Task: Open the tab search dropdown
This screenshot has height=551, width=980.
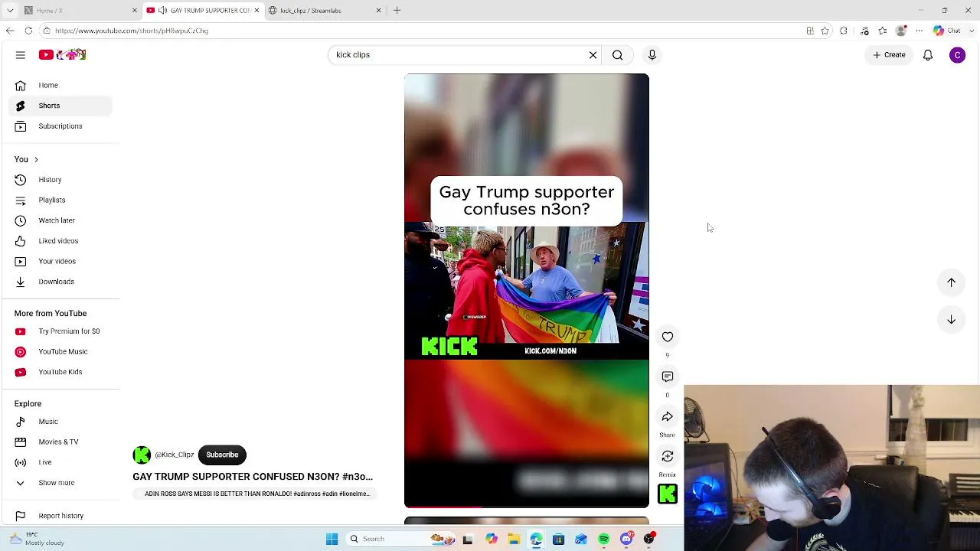Action: 10,11
